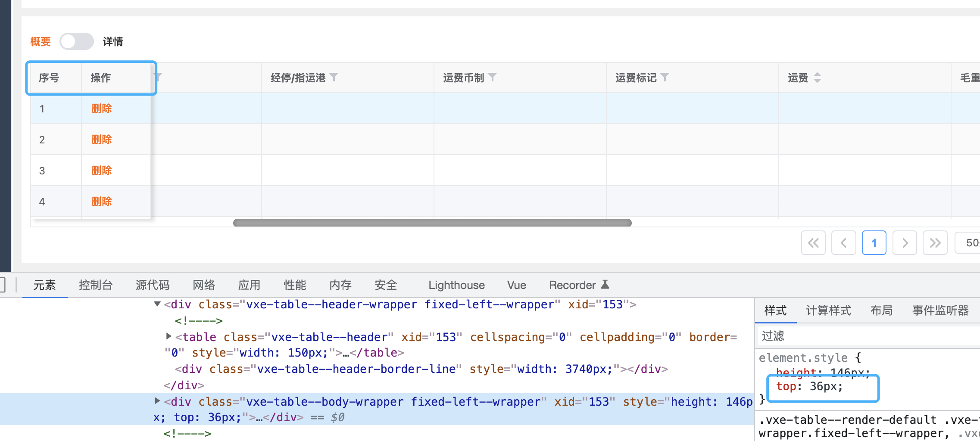Sort the 运费 column using its sort arrows
This screenshot has width=980, height=441.
pos(818,78)
